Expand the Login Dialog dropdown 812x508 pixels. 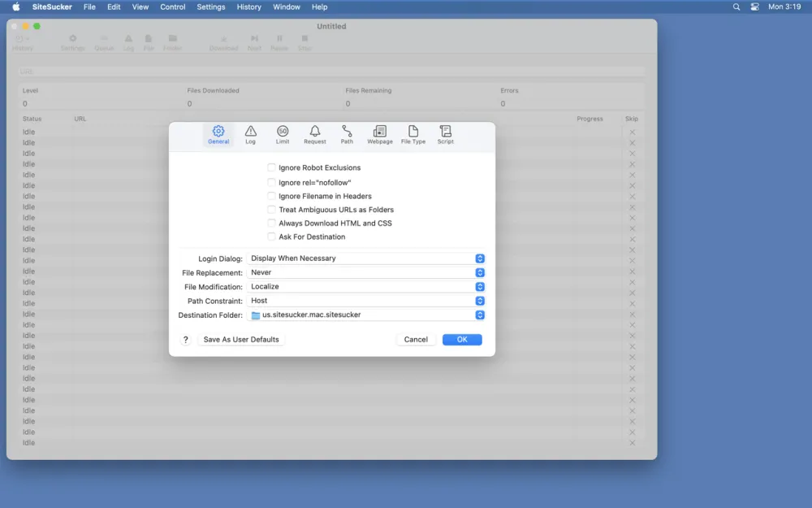[x=480, y=258]
